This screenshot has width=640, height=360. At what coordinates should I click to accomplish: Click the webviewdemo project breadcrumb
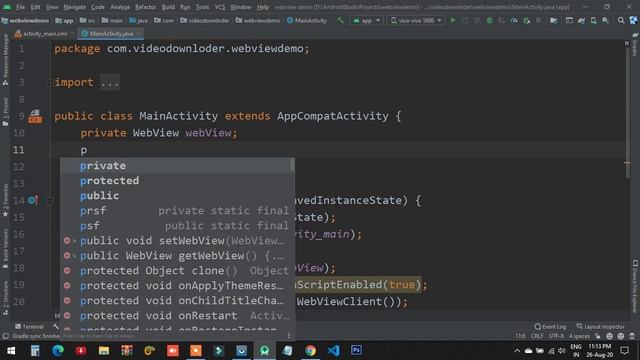click(25, 20)
